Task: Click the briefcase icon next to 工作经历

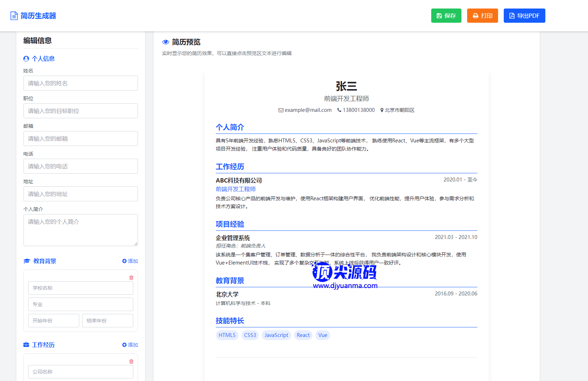Action: [x=26, y=345]
